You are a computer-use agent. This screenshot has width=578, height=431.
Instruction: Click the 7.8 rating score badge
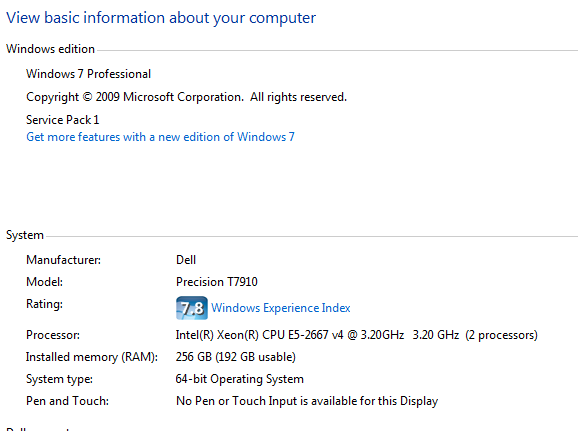click(x=192, y=308)
